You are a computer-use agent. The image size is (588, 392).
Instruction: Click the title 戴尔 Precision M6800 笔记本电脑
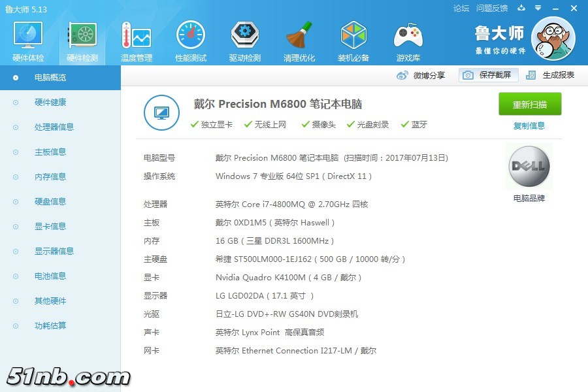pos(278,104)
